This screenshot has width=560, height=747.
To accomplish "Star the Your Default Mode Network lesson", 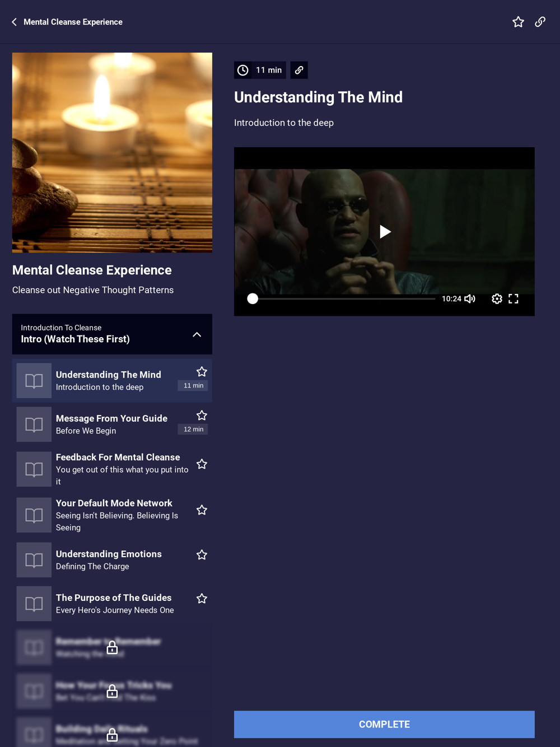I will click(202, 510).
